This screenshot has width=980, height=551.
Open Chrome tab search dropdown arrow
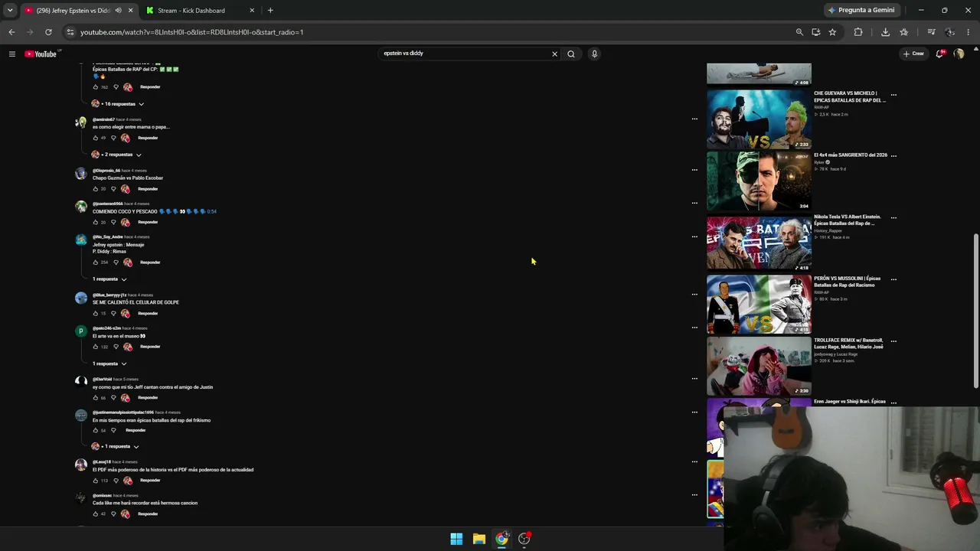click(x=10, y=11)
